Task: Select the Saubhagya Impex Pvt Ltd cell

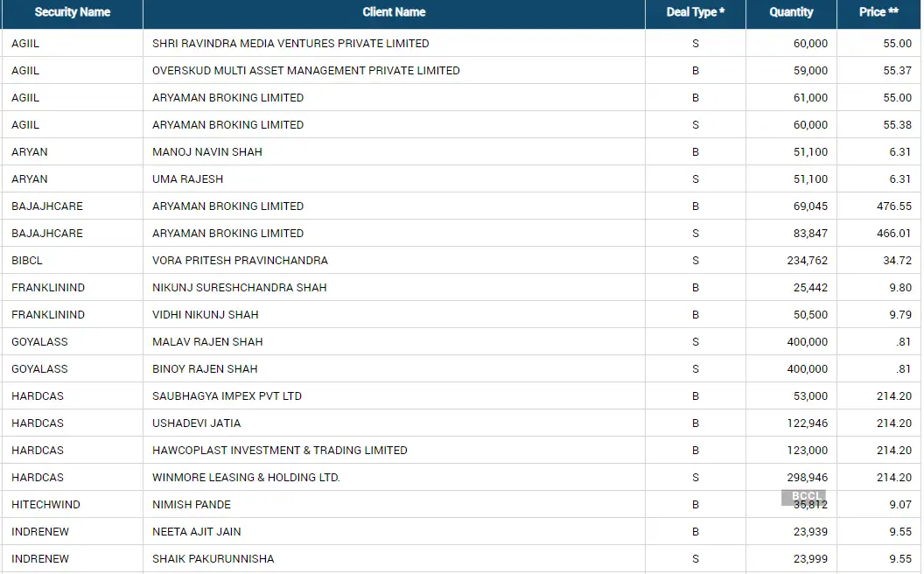Action: coord(227,396)
